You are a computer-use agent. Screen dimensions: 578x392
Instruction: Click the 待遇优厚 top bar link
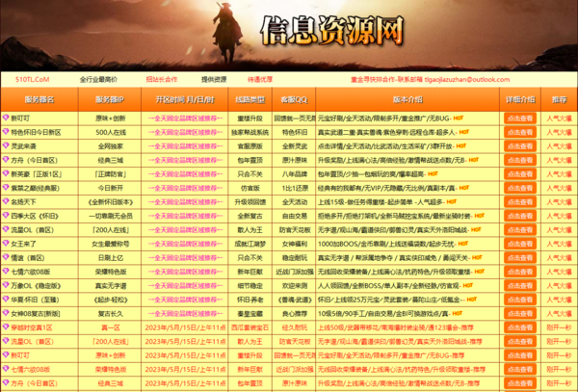tap(261, 79)
